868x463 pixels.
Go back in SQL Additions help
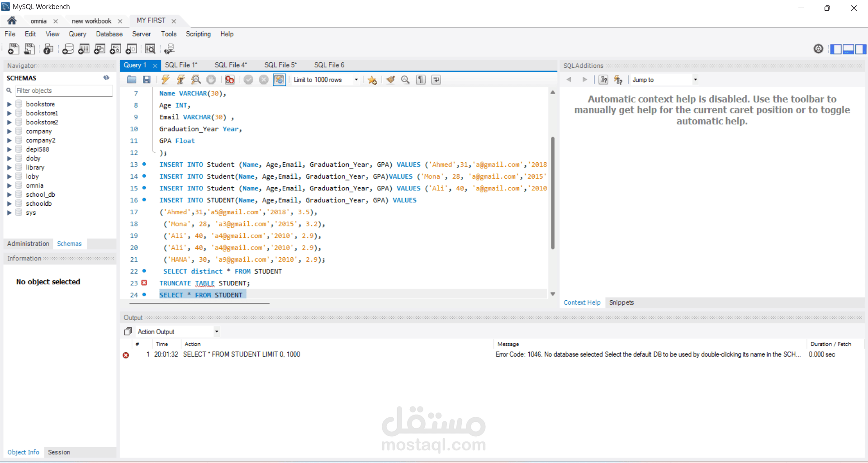tap(569, 80)
